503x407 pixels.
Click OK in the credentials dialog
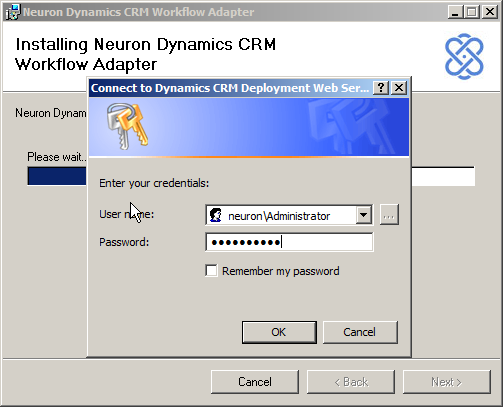click(279, 332)
